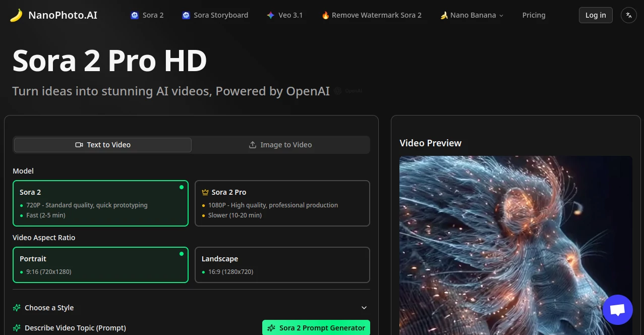Click the Sora 2 Prompt Generator button
Screen dimensions: 644x335
[x=316, y=327]
